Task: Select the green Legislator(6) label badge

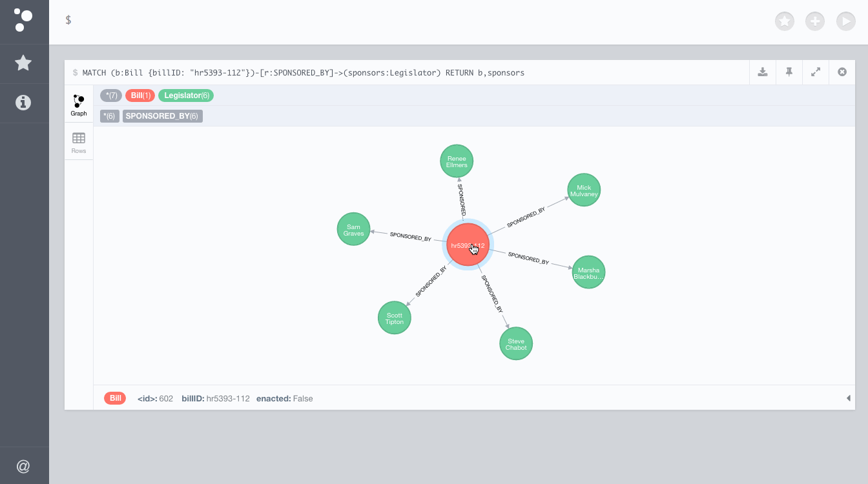Action: [x=186, y=96]
